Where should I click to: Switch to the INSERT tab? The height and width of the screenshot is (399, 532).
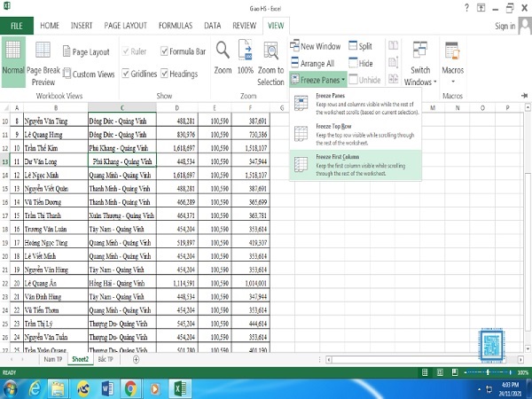pos(82,26)
